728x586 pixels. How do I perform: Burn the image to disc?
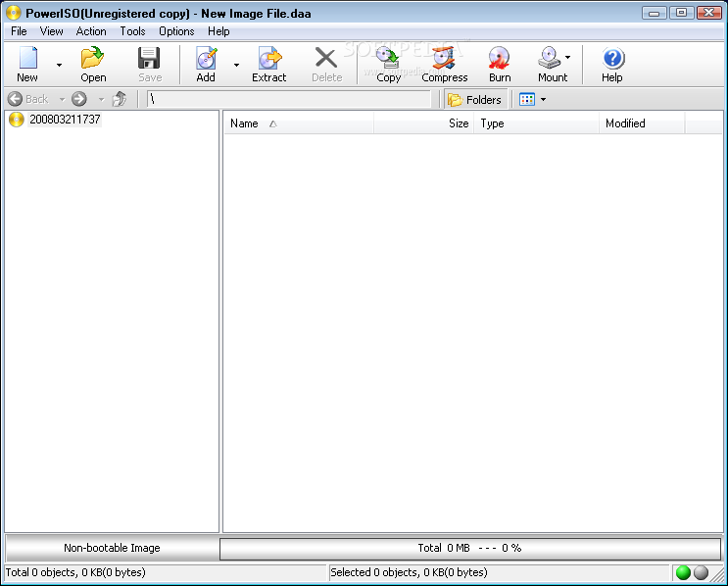pos(500,64)
